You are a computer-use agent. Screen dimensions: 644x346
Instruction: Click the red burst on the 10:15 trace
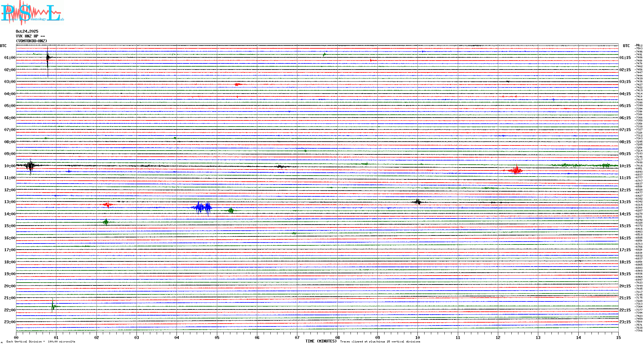(x=516, y=170)
